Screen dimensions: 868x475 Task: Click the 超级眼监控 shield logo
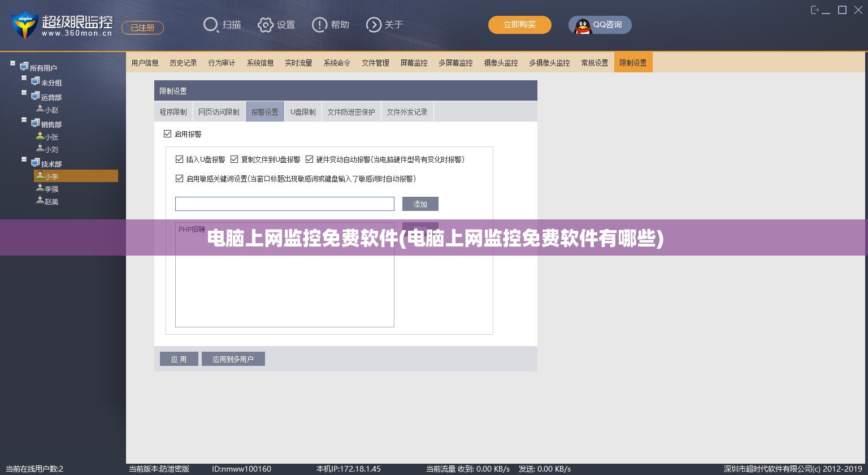24,25
